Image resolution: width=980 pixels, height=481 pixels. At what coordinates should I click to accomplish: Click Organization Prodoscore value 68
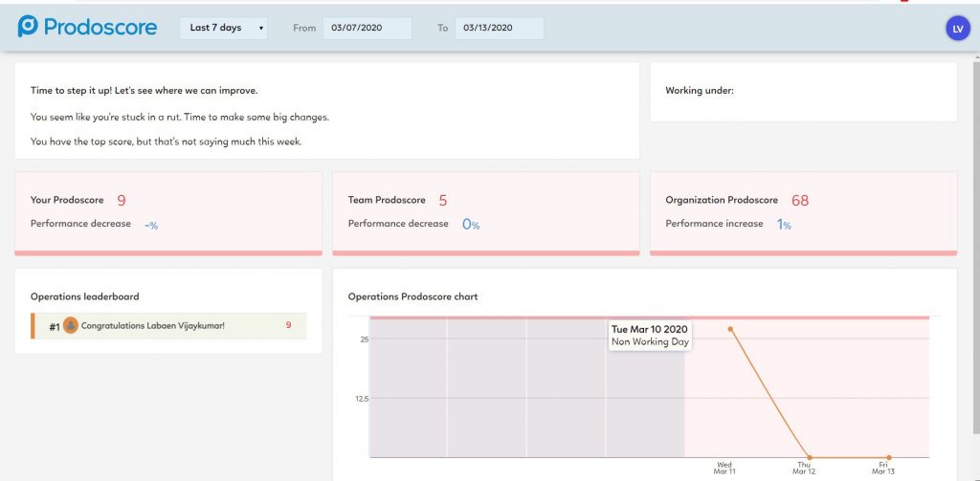800,201
